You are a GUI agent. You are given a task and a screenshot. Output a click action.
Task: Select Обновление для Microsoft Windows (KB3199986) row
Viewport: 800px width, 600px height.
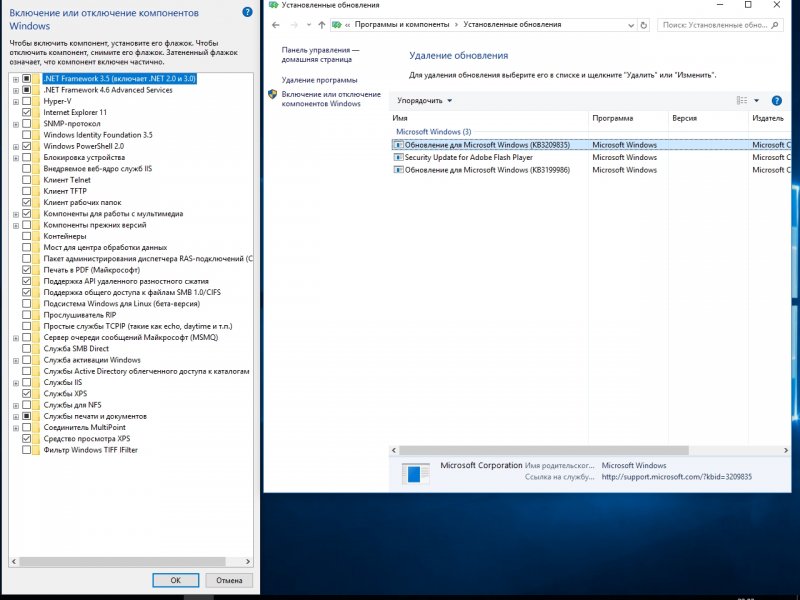(590, 170)
